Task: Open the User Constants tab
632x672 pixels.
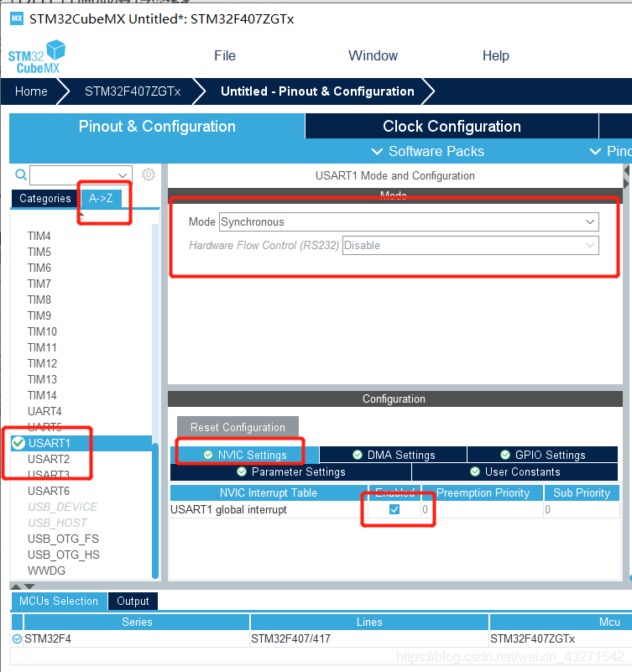Action: pyautogui.click(x=514, y=471)
